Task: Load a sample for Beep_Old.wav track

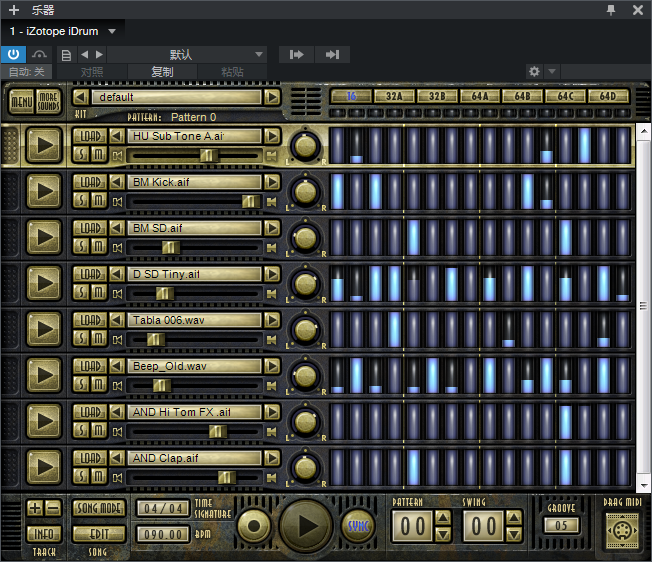Action: pyautogui.click(x=89, y=366)
